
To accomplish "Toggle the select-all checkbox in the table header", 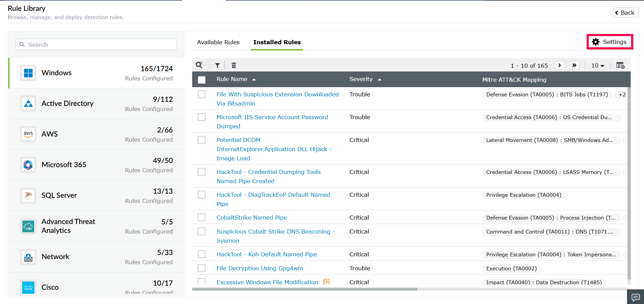I will (202, 80).
